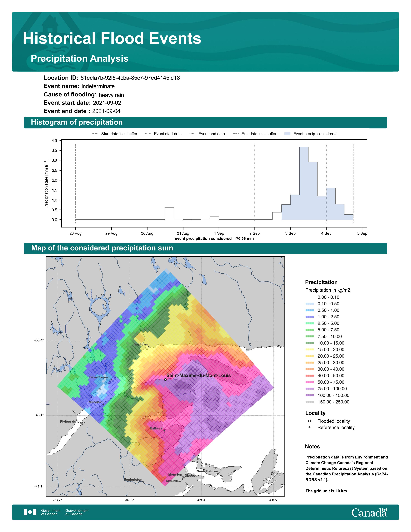The height and width of the screenshot is (532, 411).
Task: Click the 'heavy rain' cause of flooding
Action: pos(111,95)
